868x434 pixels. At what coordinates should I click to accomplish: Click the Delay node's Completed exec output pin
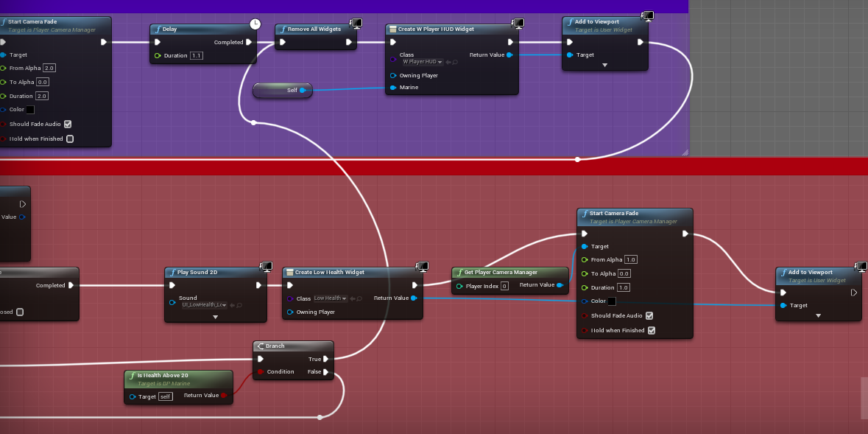[249, 42]
